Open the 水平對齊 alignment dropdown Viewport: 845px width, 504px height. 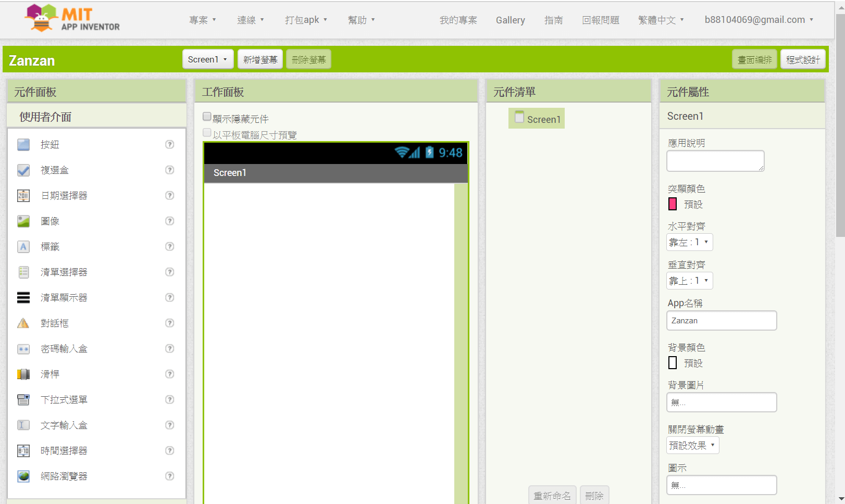[689, 242]
